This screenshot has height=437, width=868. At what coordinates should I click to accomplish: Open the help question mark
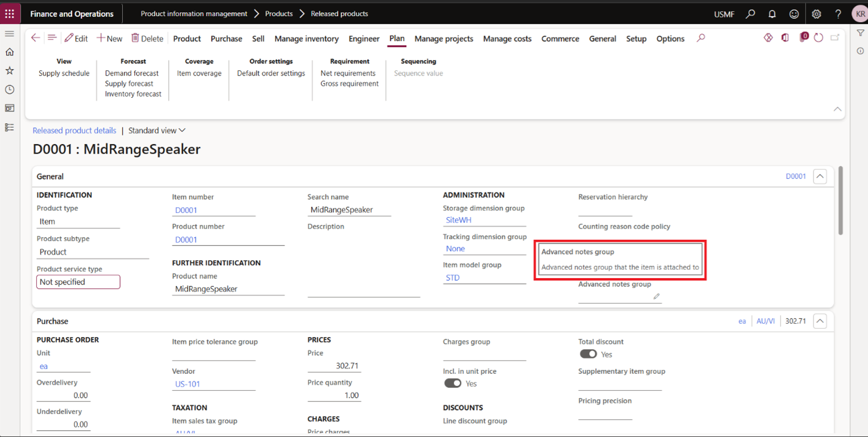838,14
